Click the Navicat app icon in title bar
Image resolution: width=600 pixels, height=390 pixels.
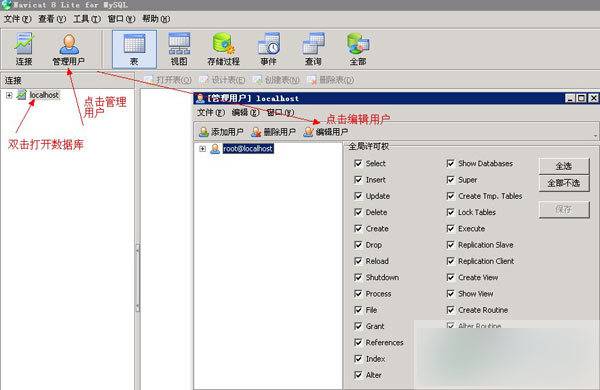click(7, 5)
